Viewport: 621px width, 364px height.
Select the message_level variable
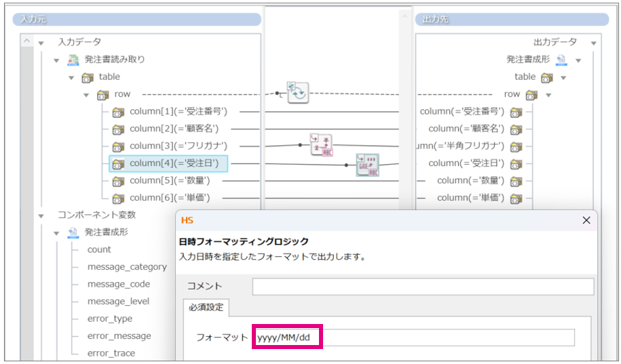tap(118, 302)
